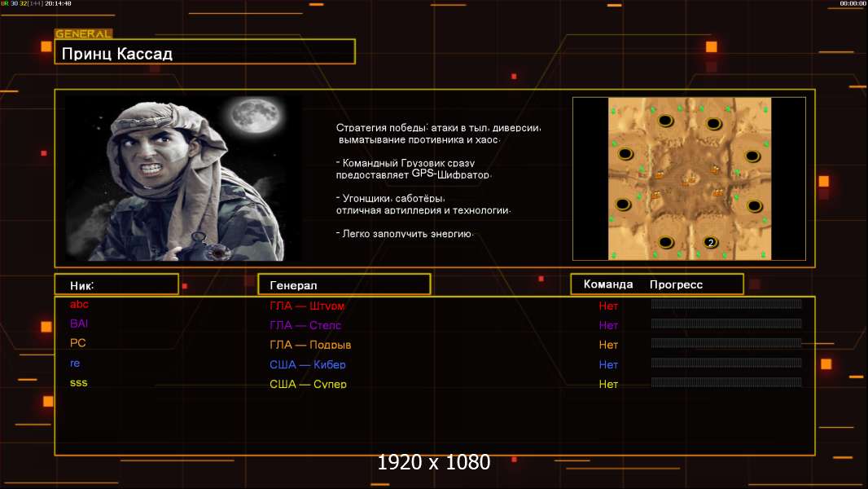Open the ГЛА — Стелс general entry
Screen dimensions: 868x489
tap(305, 326)
